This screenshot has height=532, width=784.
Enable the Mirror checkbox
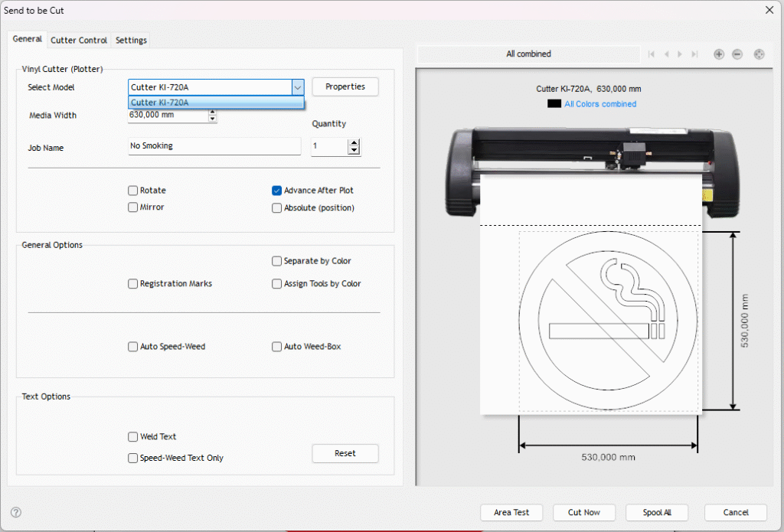point(133,207)
